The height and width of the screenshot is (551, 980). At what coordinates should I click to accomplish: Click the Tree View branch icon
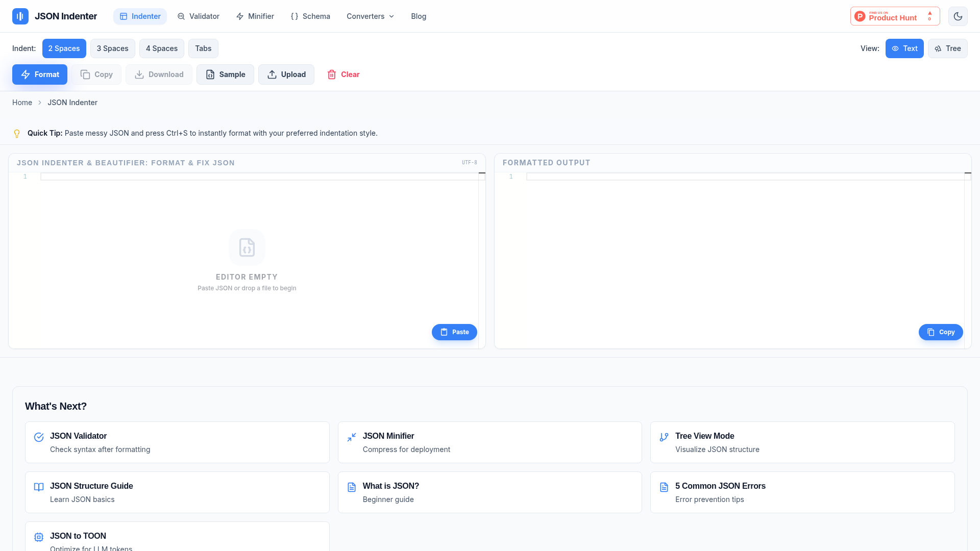[x=664, y=437]
